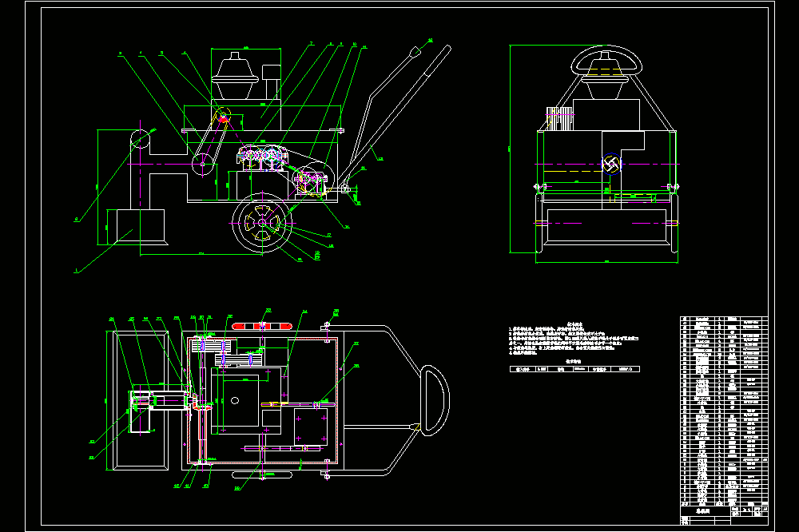Click the compaction plate at side view bottom-left
The image size is (799, 532).
[140, 227]
